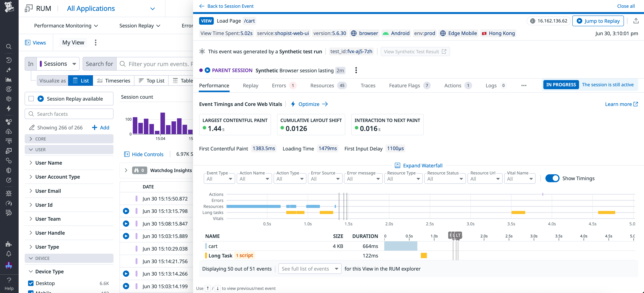Click the Jump to Replay button
The width and height of the screenshot is (644, 293).
click(x=598, y=21)
